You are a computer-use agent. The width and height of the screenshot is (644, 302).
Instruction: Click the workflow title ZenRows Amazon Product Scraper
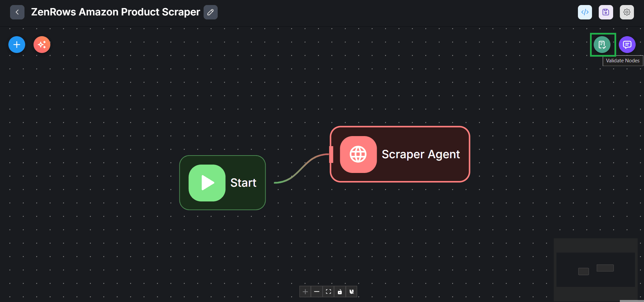click(x=116, y=12)
